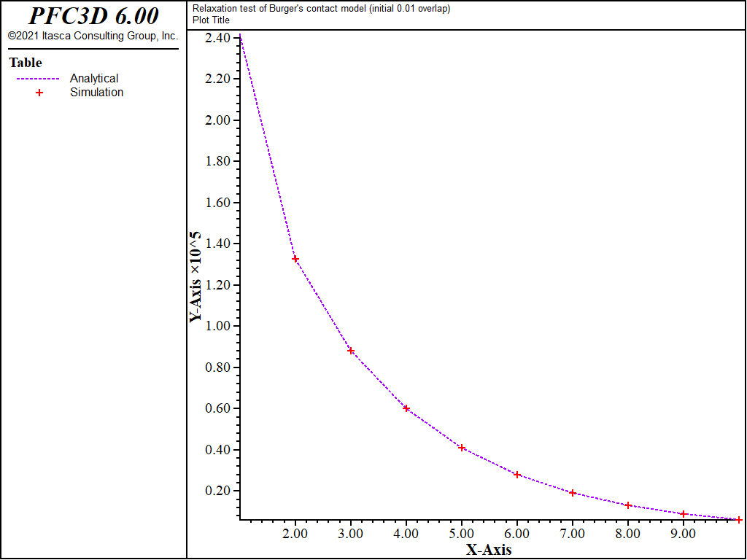Click the simulation marker at x equals 6.00
The height and width of the screenshot is (560, 747).
tap(517, 475)
